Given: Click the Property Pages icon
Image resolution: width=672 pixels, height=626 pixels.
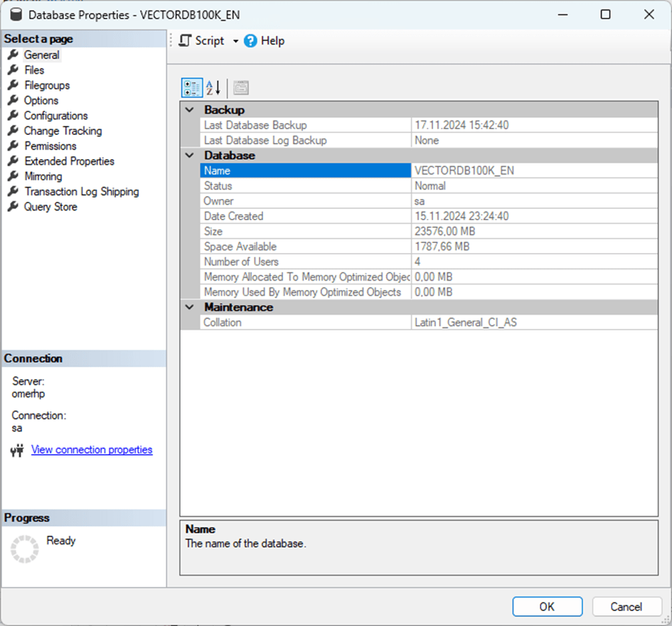Looking at the screenshot, I should click(241, 88).
